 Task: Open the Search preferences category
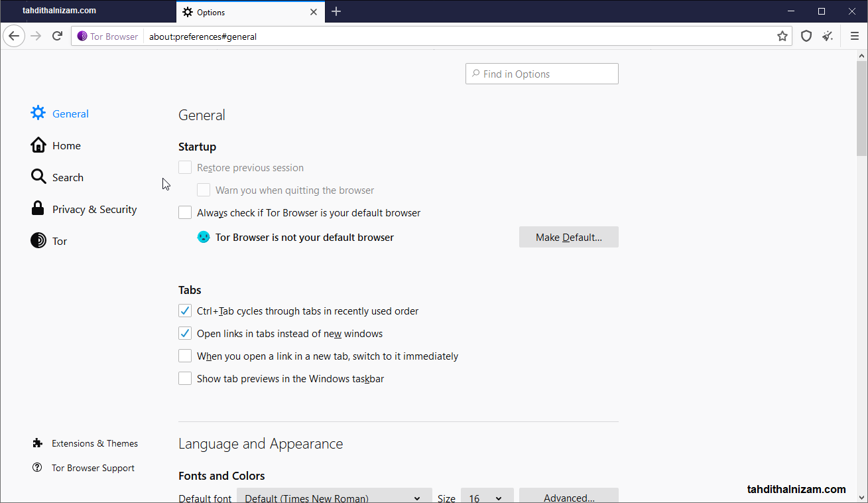click(x=68, y=177)
